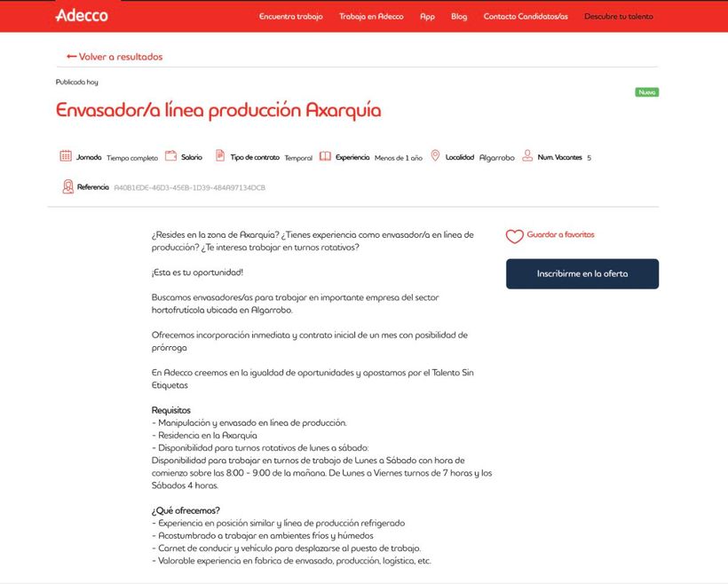Click Acostumbrado a trabajar en ambientes fríos line
The width and height of the screenshot is (728, 584).
(262, 536)
